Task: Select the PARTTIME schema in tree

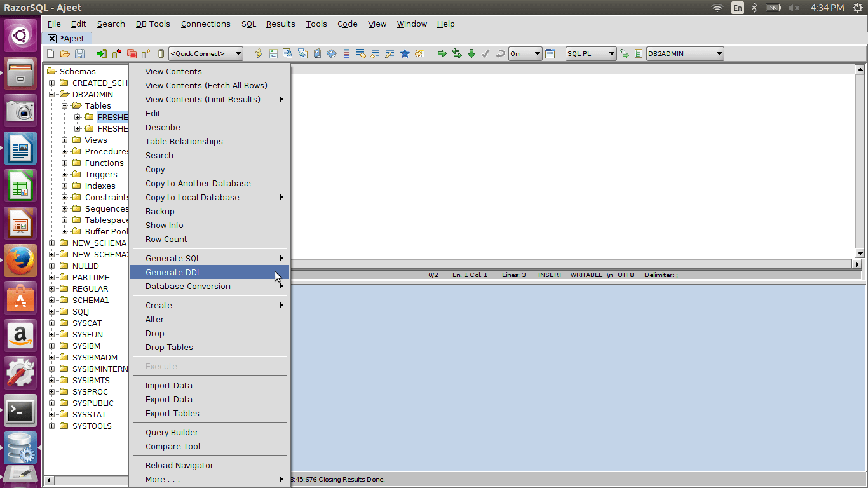Action: tap(91, 278)
